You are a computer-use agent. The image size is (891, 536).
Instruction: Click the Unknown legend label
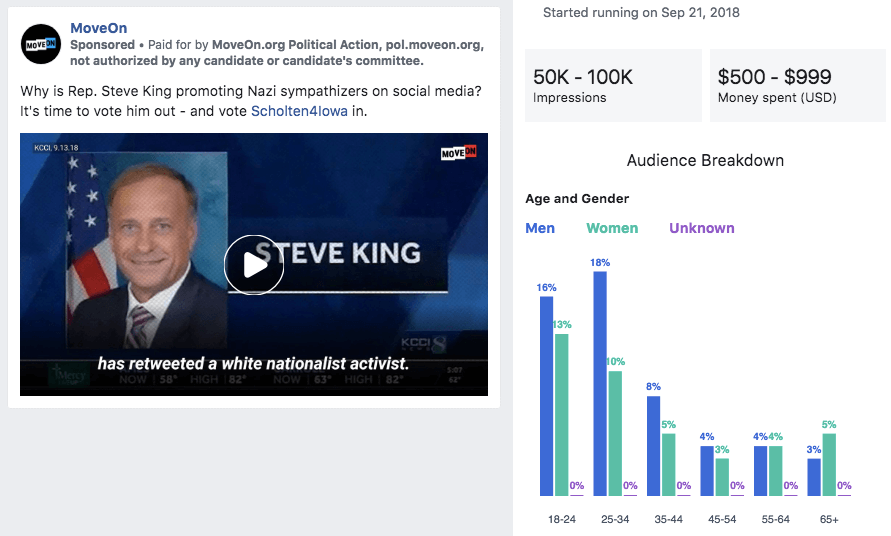coord(702,228)
